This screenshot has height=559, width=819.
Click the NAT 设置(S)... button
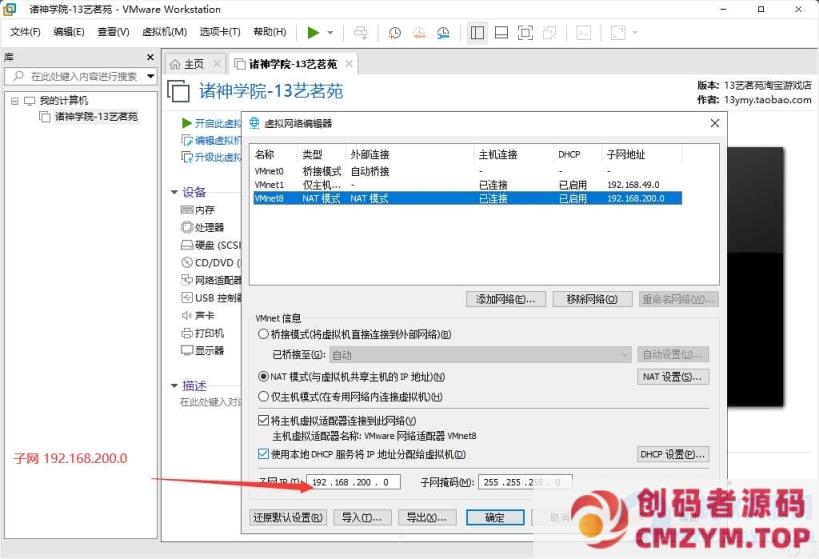(673, 377)
